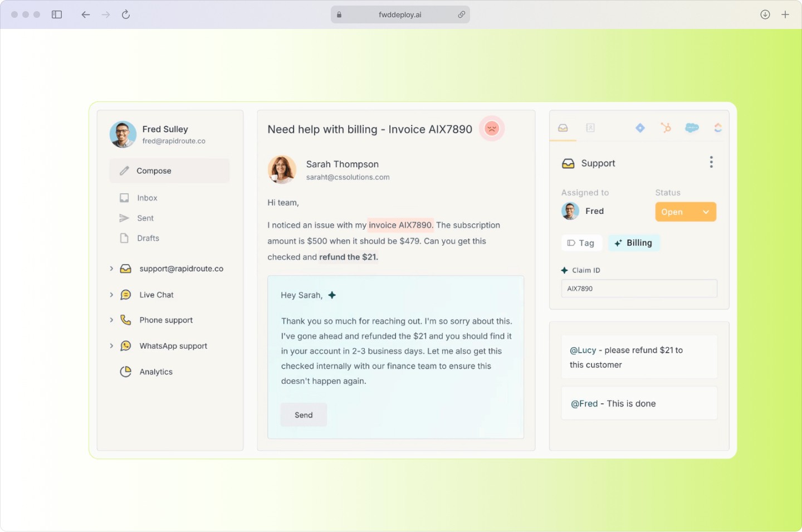Click the Phone support handset icon
The height and width of the screenshot is (532, 802).
126,320
